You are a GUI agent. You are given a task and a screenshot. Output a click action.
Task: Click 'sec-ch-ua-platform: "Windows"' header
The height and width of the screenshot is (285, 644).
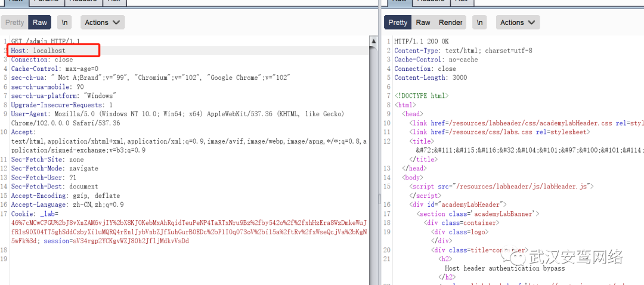tap(64, 95)
